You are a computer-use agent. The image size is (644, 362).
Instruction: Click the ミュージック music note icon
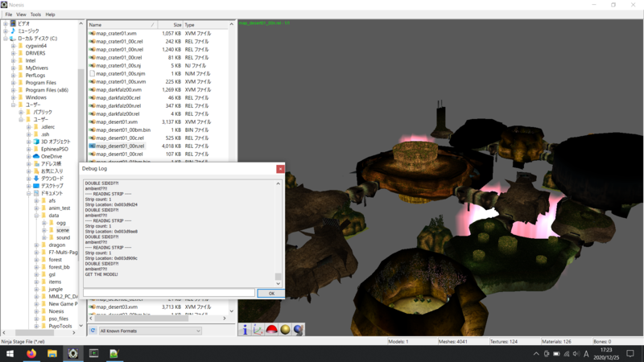(x=13, y=31)
